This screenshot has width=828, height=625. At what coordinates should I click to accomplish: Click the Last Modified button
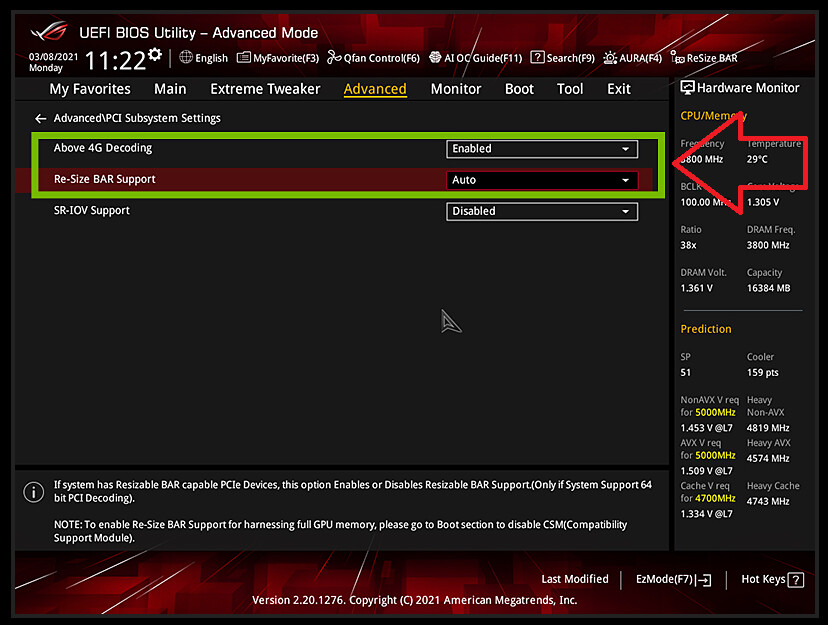574,579
